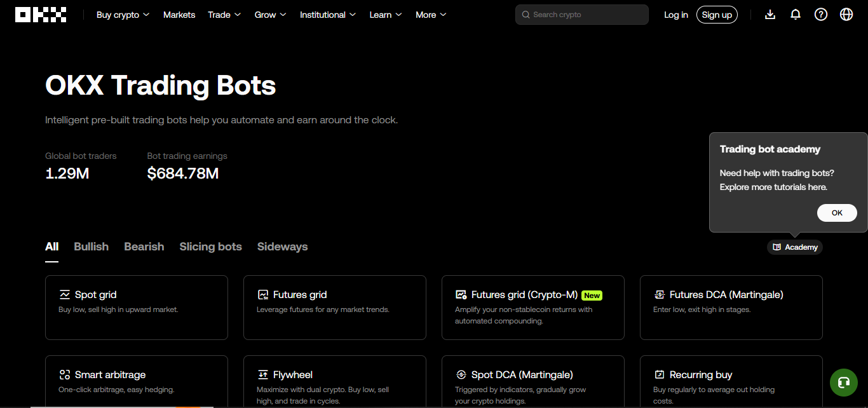The image size is (868, 408).
Task: Click the '$684.78M' value
Action: 183,173
